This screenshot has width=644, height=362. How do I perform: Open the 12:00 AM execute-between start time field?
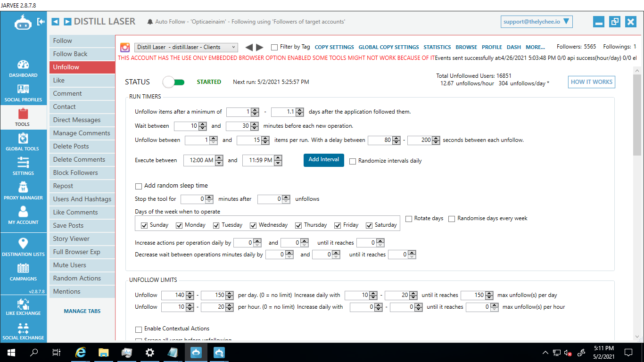tap(203, 160)
